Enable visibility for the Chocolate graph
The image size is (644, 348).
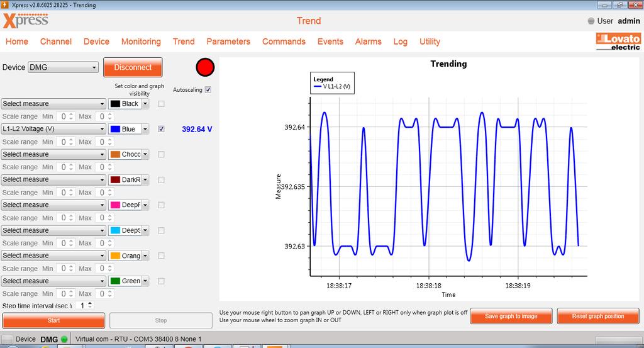(161, 154)
